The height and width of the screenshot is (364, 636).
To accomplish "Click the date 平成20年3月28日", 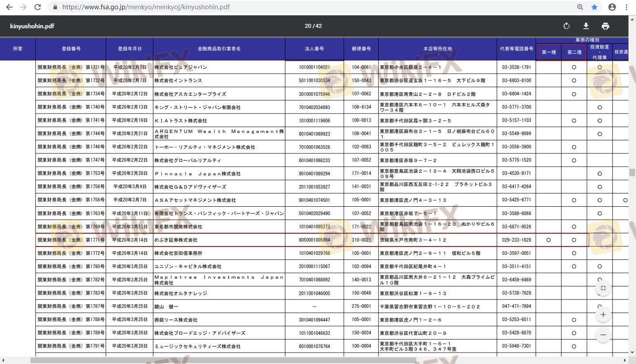I will point(129,346).
